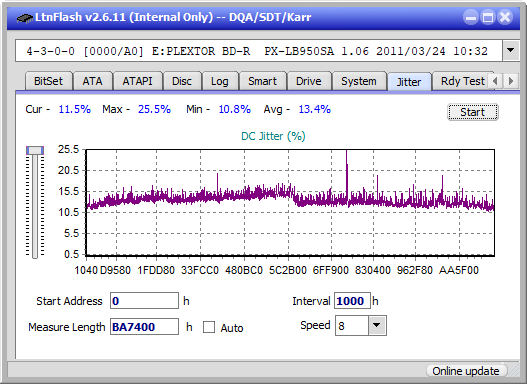This screenshot has height=384, width=527.
Task: Close the LtnFlash window
Action: click(505, 17)
